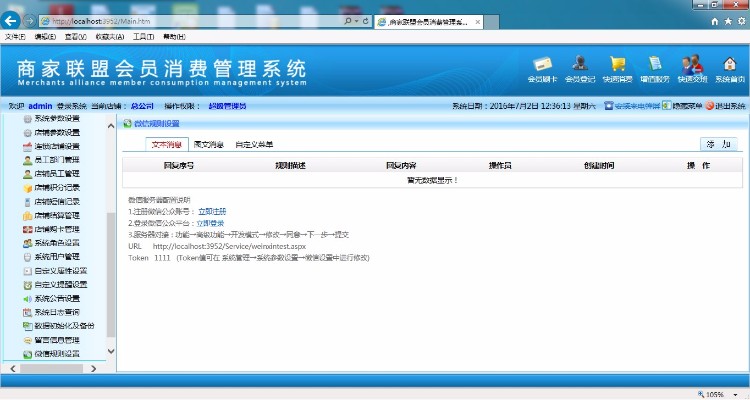Click the 添加 add button
750x400 pixels.
click(719, 144)
